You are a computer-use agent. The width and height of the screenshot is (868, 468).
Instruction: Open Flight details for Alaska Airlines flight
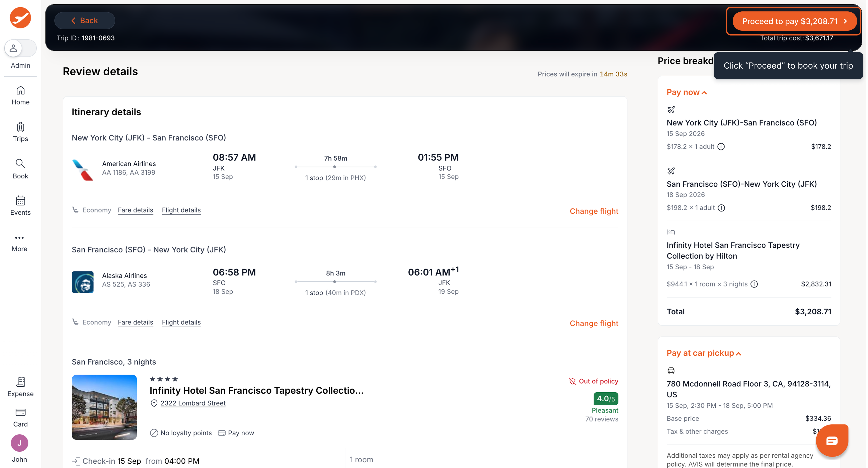click(181, 322)
